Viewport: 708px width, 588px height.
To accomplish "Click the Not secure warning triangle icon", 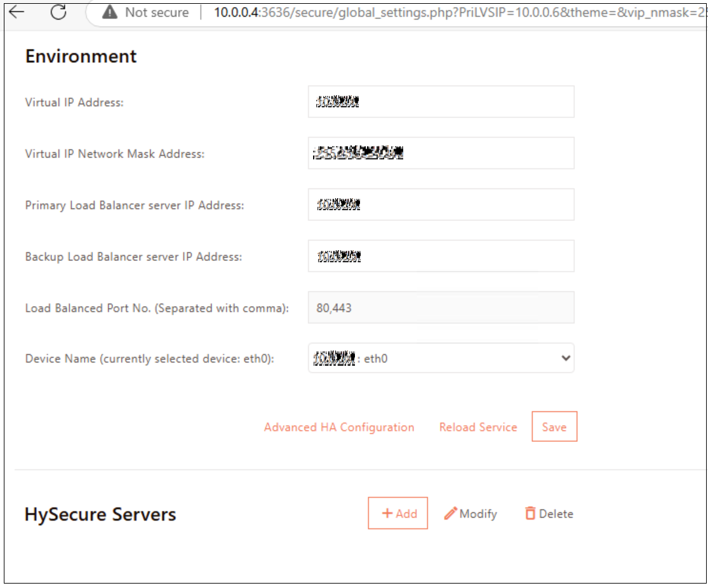I will click(110, 12).
